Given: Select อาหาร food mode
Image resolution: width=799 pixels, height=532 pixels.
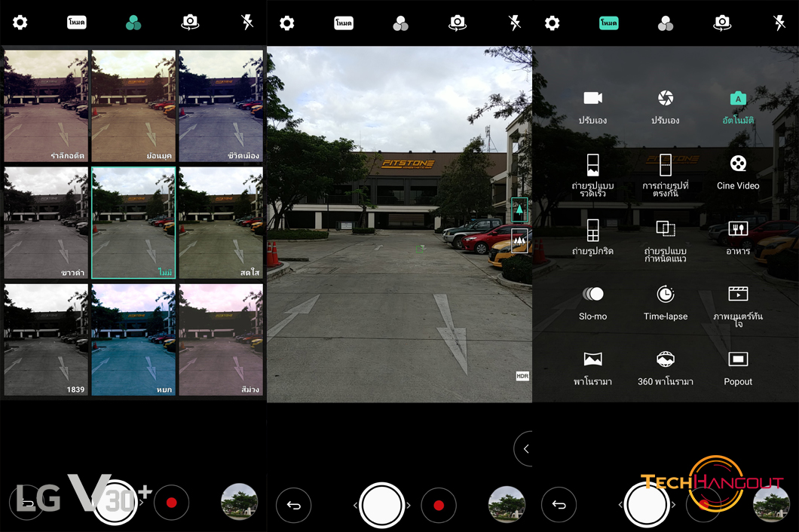Looking at the screenshot, I should coord(738,237).
